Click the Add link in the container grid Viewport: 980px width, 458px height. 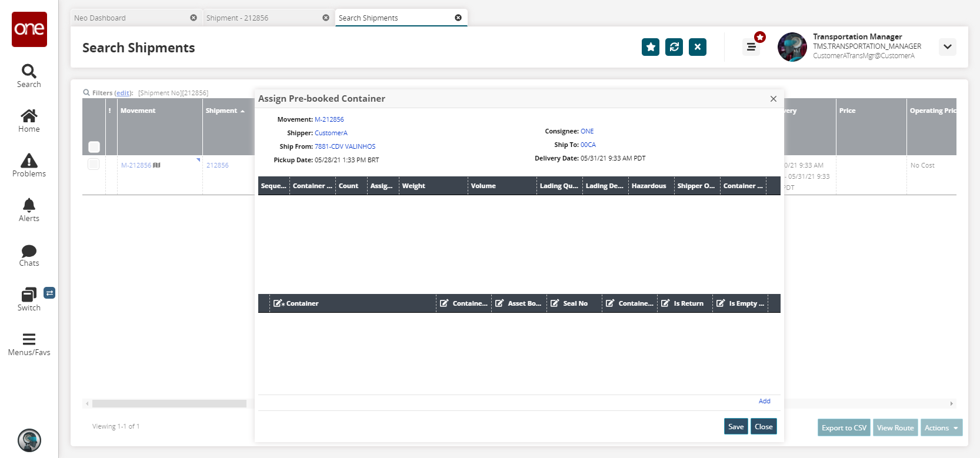point(764,401)
